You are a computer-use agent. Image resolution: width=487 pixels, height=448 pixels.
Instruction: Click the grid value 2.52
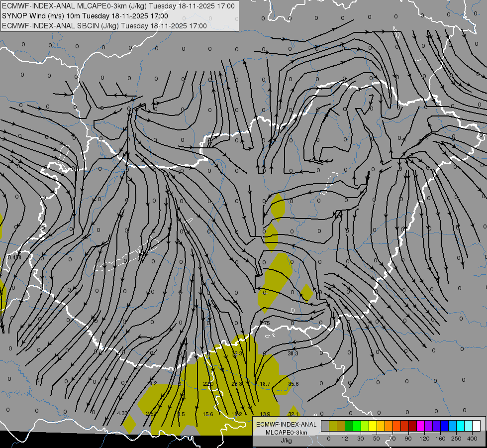151,414
